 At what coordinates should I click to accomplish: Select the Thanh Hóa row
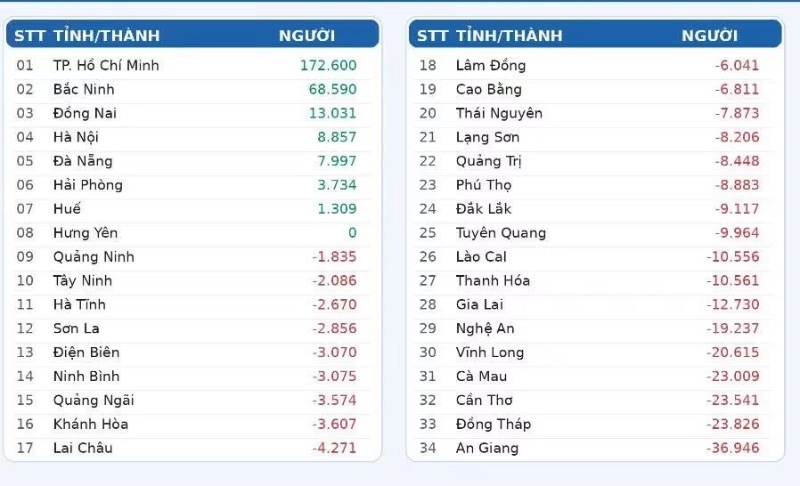pyautogui.click(x=595, y=281)
